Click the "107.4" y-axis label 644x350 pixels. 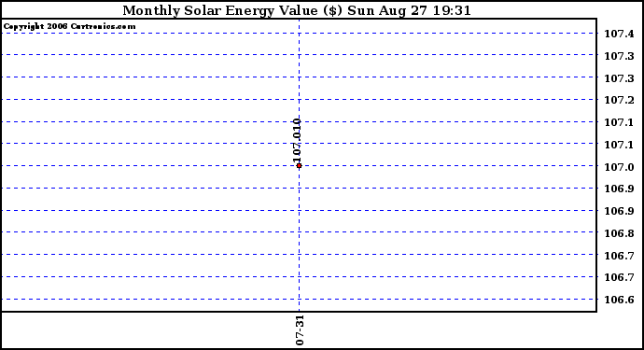pos(619,34)
